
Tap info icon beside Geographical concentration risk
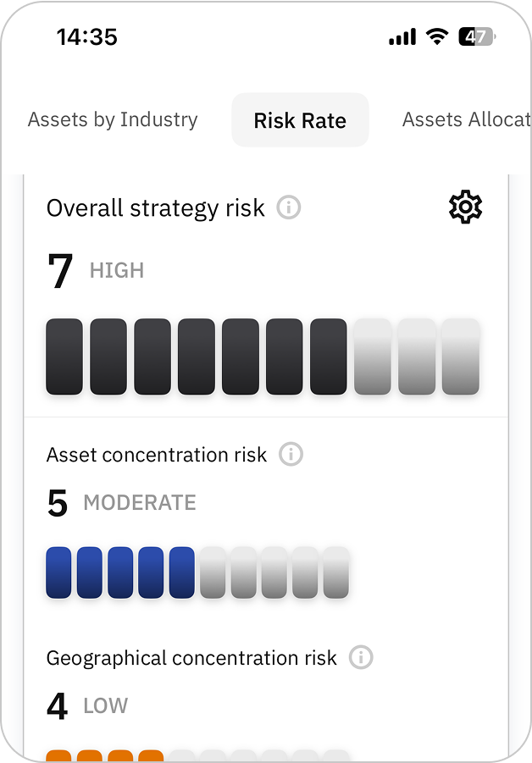pyautogui.click(x=361, y=658)
